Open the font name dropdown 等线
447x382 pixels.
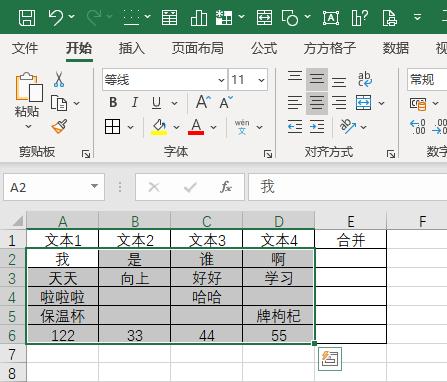[x=221, y=80]
